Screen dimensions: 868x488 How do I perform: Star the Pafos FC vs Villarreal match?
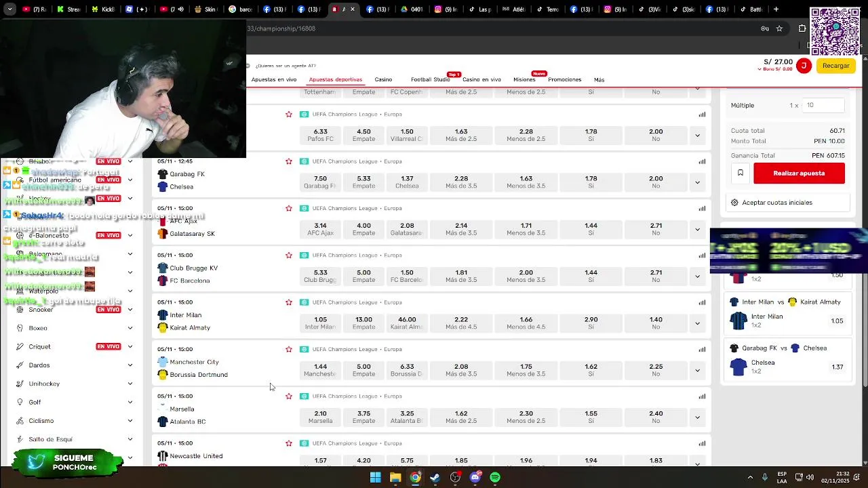pos(289,115)
